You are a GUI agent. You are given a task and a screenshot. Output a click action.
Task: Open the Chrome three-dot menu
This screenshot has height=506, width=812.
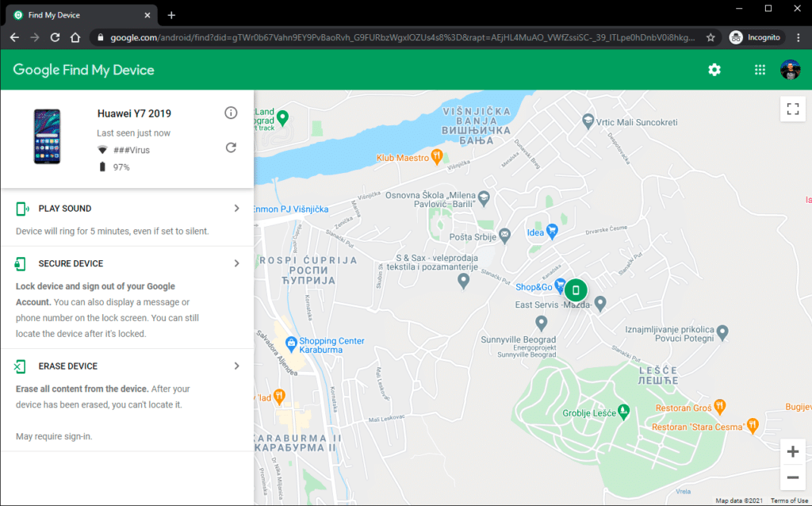click(798, 37)
